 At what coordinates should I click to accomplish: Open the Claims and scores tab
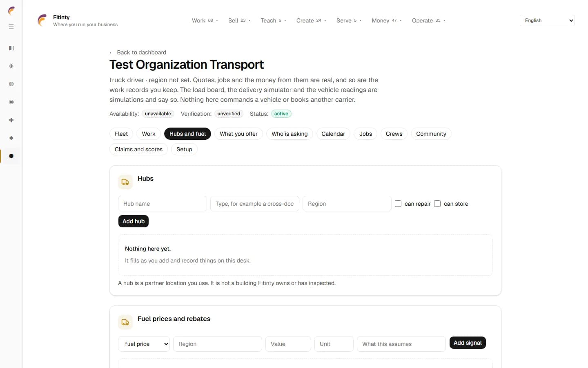pyautogui.click(x=138, y=149)
